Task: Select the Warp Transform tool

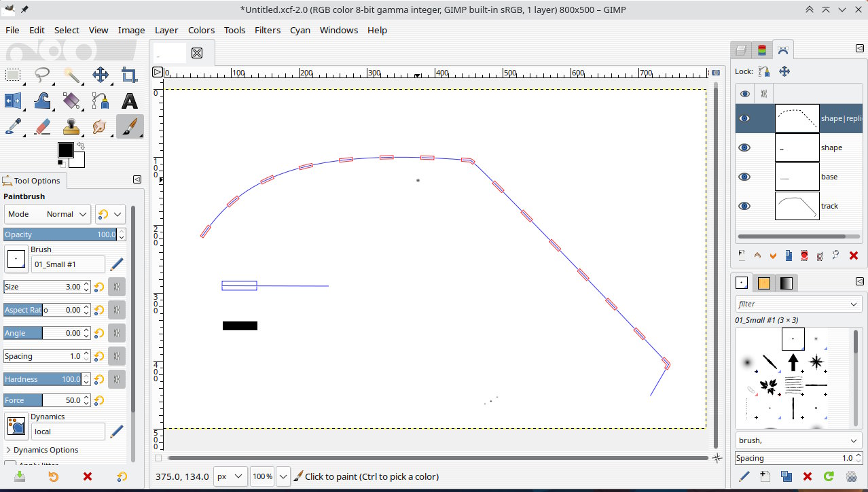Action: click(x=42, y=101)
